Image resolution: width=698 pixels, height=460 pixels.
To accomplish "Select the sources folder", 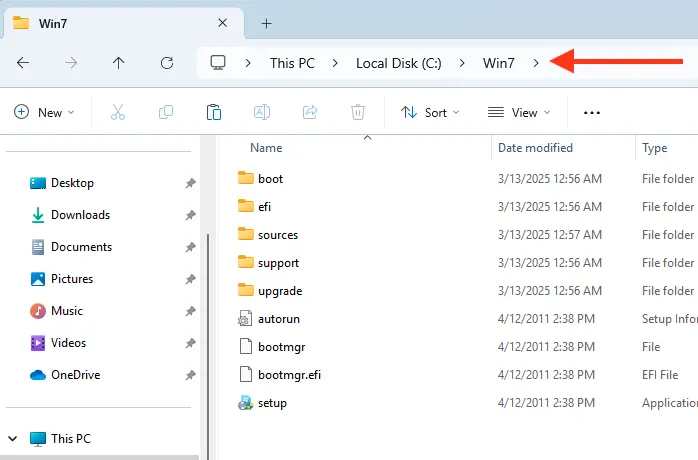I will click(277, 235).
